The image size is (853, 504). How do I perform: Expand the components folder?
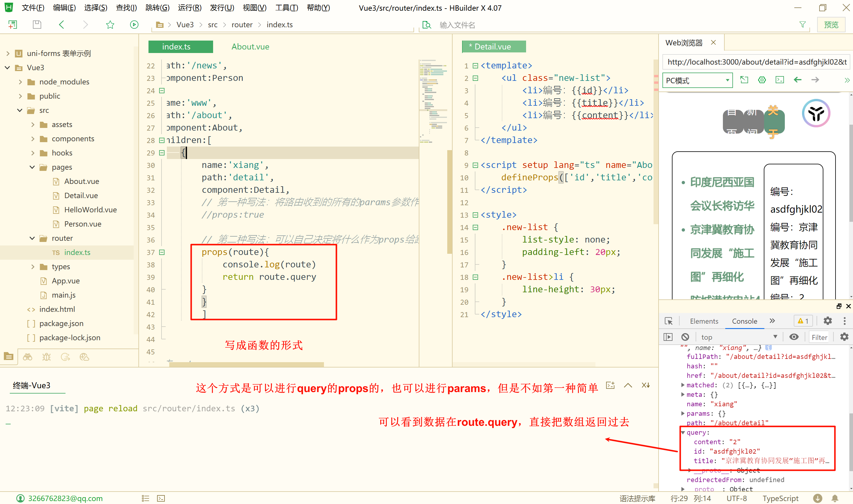[x=33, y=139]
